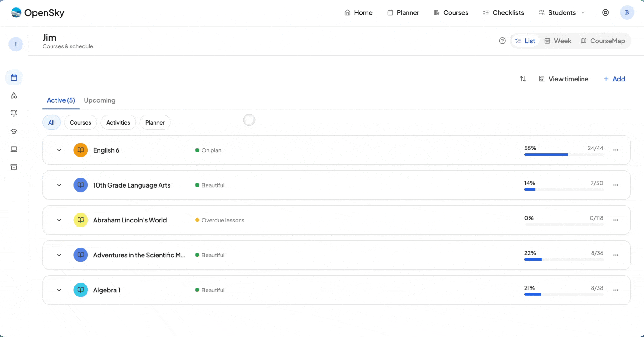Open the shapes sidebar icon
The height and width of the screenshot is (337, 644).
(14, 95)
